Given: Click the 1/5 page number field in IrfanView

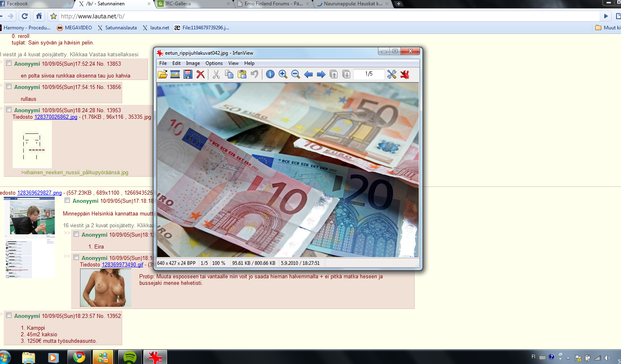Looking at the screenshot, I should click(369, 74).
